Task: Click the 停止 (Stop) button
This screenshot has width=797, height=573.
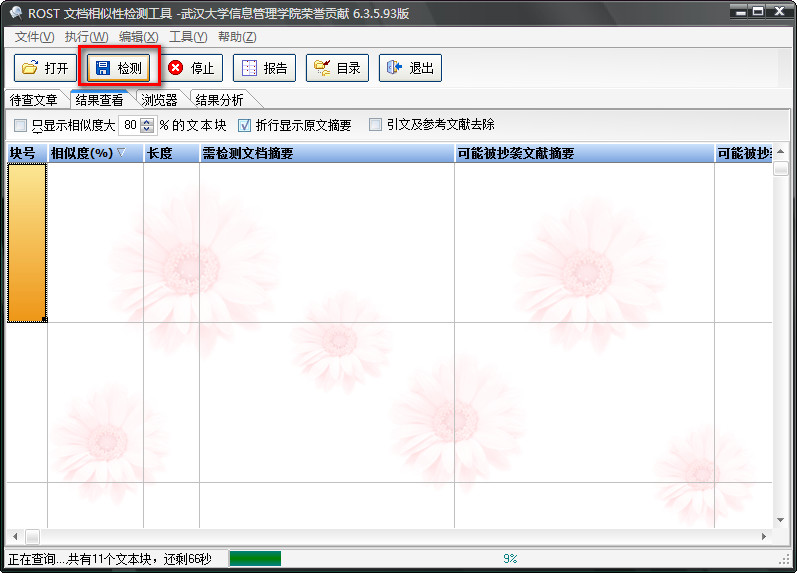Action: click(192, 68)
